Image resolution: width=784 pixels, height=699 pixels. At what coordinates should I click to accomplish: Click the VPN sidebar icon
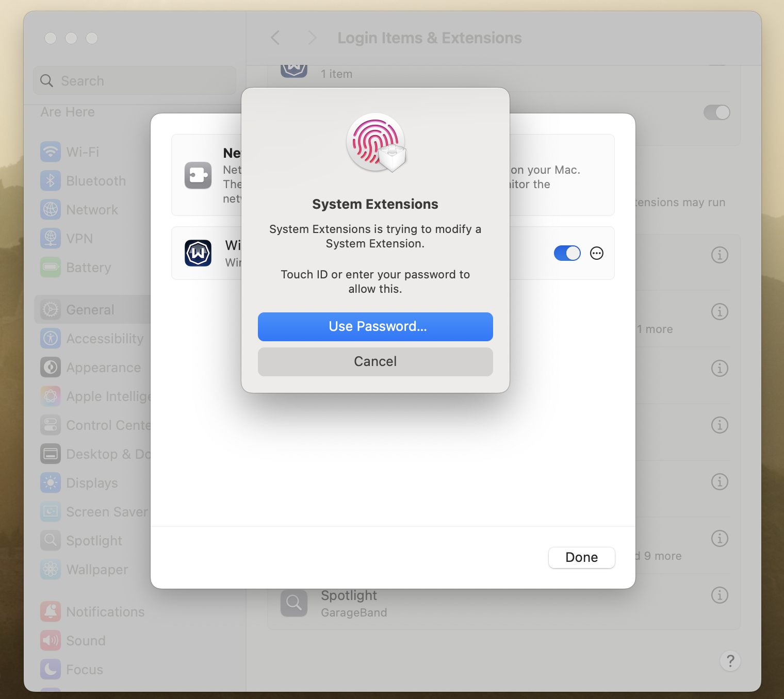click(51, 239)
